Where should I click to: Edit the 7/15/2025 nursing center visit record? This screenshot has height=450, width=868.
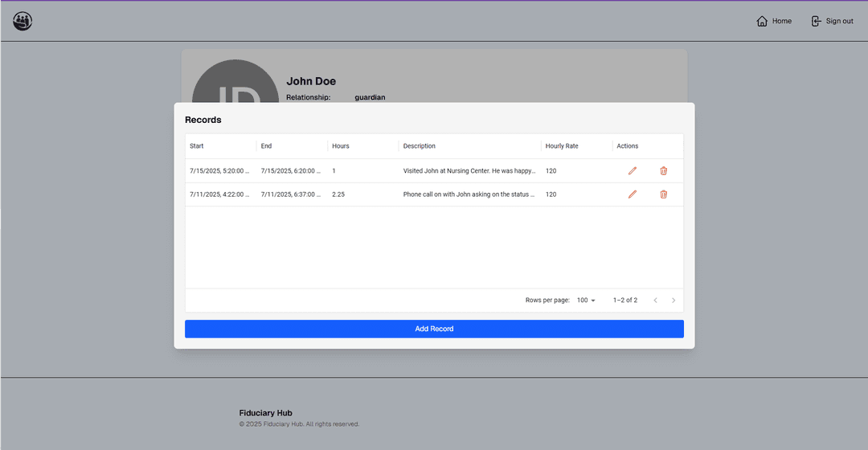[633, 171]
